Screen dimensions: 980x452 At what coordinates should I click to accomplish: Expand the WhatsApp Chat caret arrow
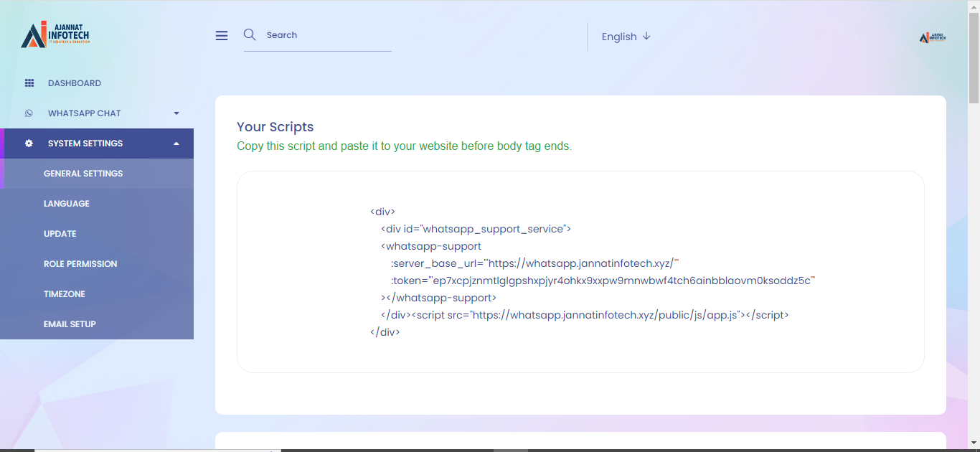click(x=176, y=113)
